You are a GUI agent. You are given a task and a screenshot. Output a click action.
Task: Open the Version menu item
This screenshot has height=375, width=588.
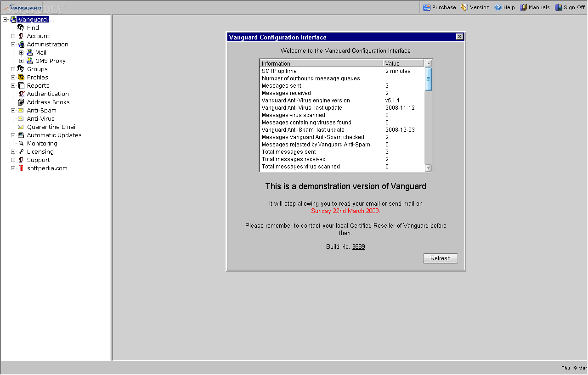475,7
